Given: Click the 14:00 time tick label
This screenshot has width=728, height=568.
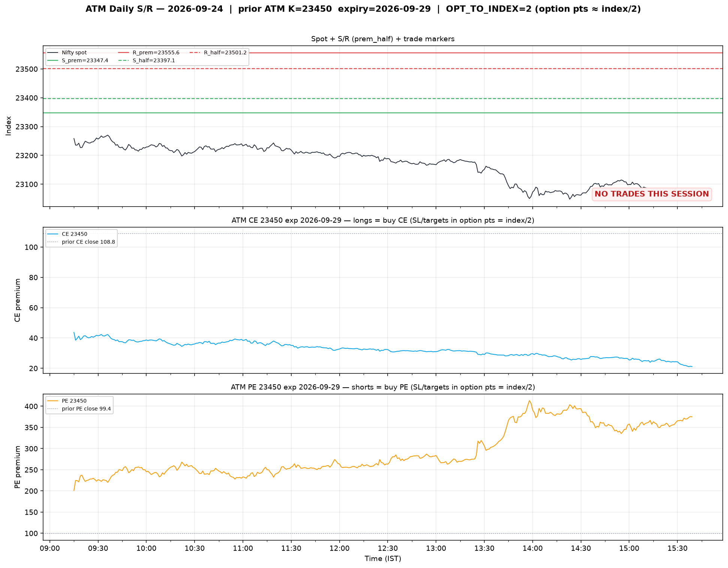Looking at the screenshot, I should point(533,548).
